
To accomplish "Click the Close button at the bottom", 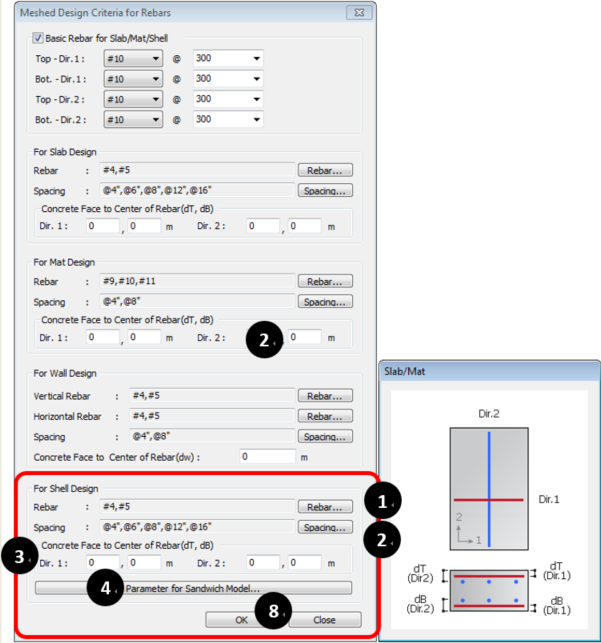I will click(325, 620).
